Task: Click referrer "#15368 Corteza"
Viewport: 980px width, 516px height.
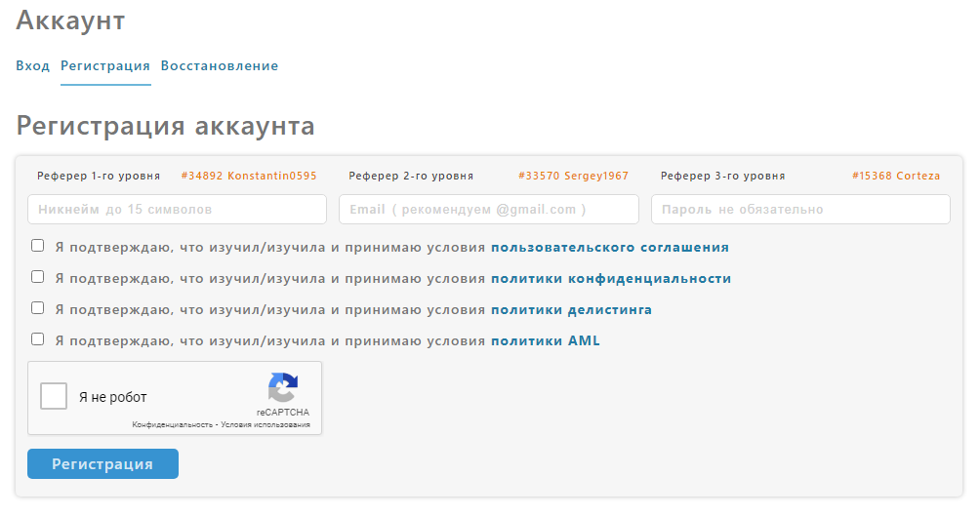Action: 895,177
